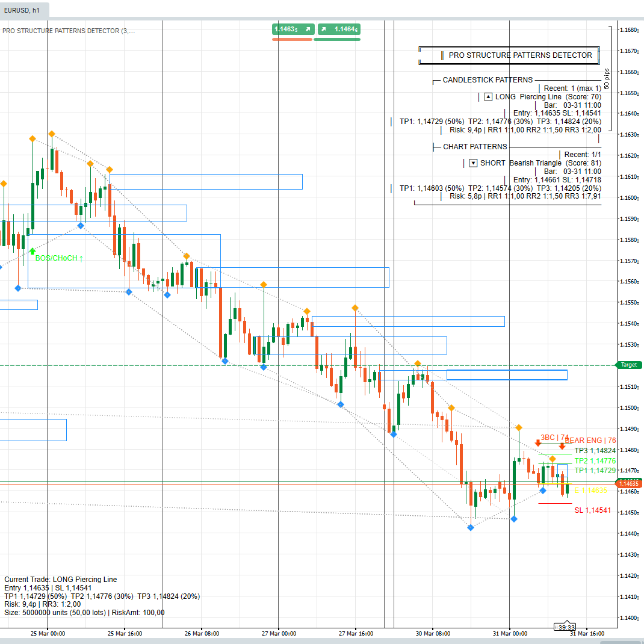The image size is (644, 644).
Task: Click the yellow E 1,14635 entry label
Action: tap(590, 491)
